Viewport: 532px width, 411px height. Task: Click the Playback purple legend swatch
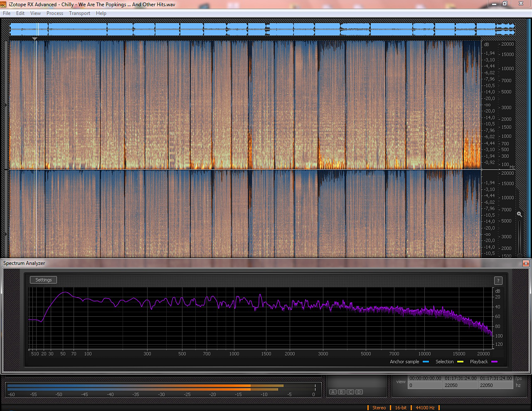click(x=494, y=362)
